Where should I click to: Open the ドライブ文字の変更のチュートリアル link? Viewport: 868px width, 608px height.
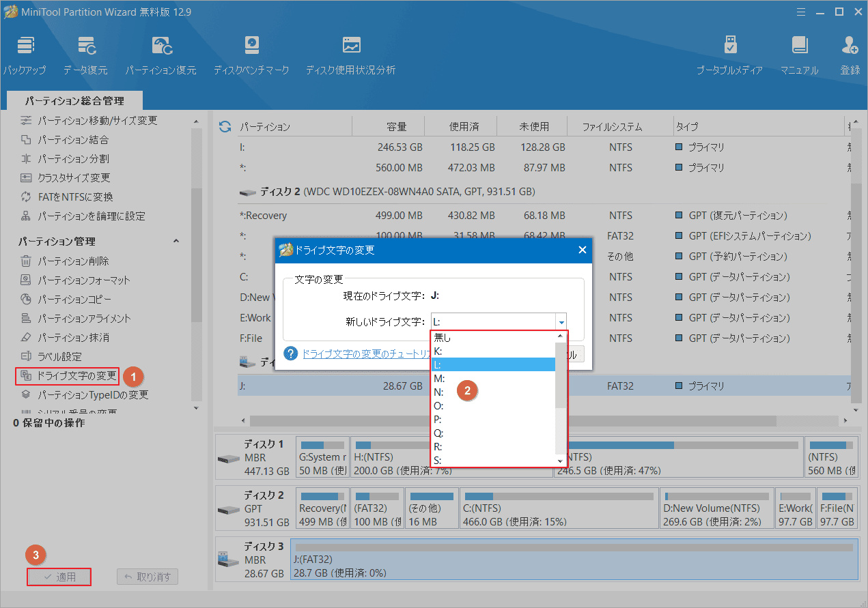click(366, 353)
